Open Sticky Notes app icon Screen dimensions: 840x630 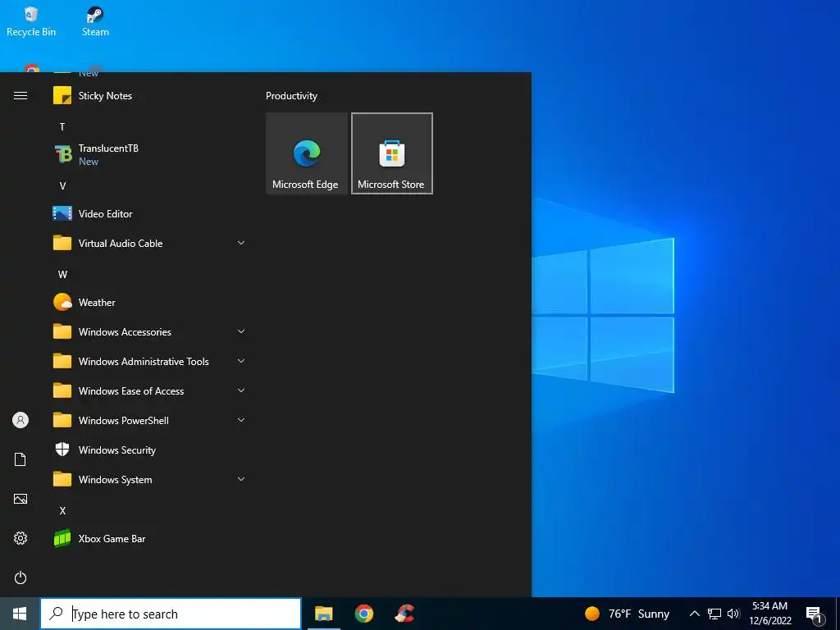(x=62, y=96)
